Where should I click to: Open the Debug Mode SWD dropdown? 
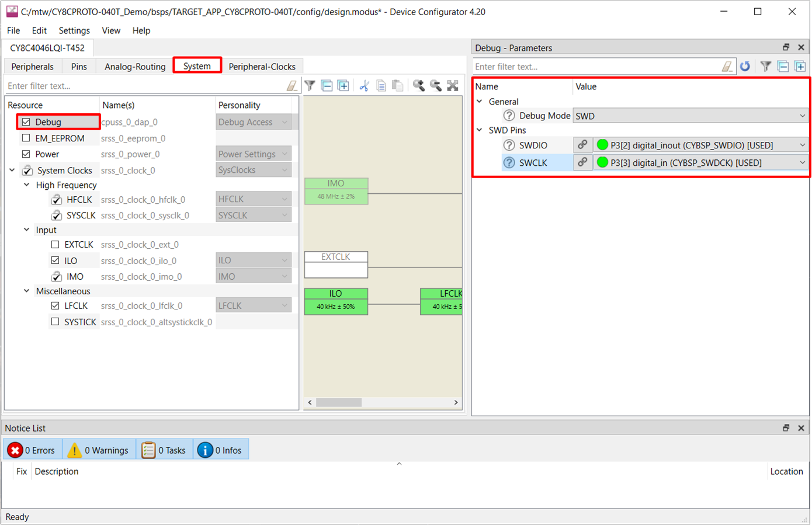691,116
